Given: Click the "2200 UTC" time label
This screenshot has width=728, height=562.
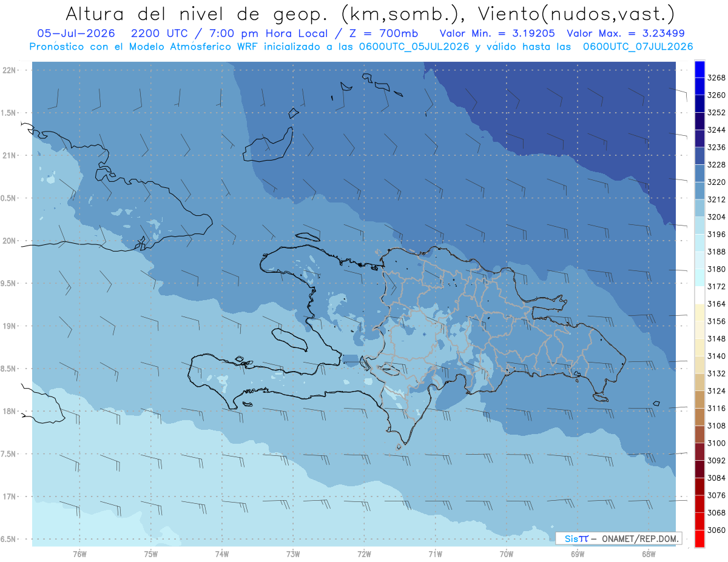Looking at the screenshot, I should click(x=161, y=33).
